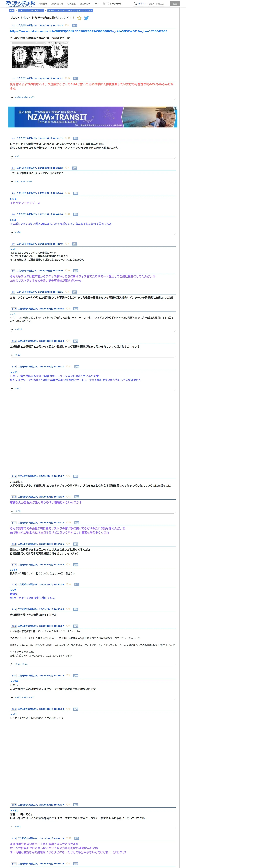
Task: Click the post number badge of post 22
Action: click(x=13, y=709)
